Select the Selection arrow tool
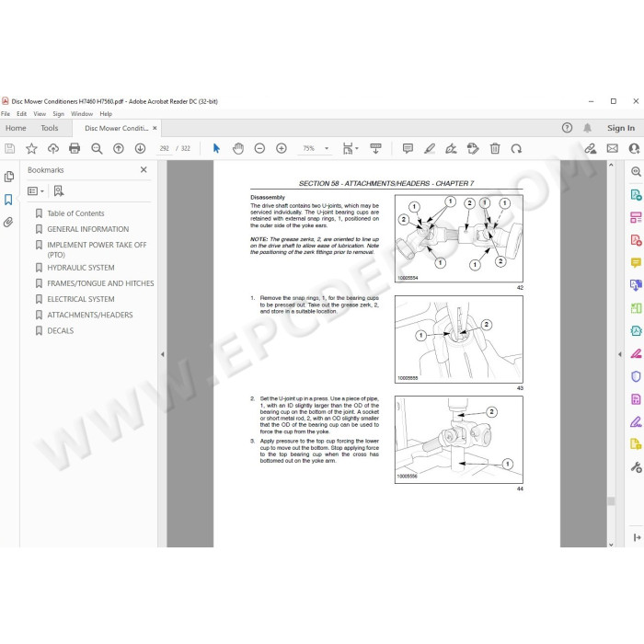The height and width of the screenshot is (644, 644). pos(216,148)
